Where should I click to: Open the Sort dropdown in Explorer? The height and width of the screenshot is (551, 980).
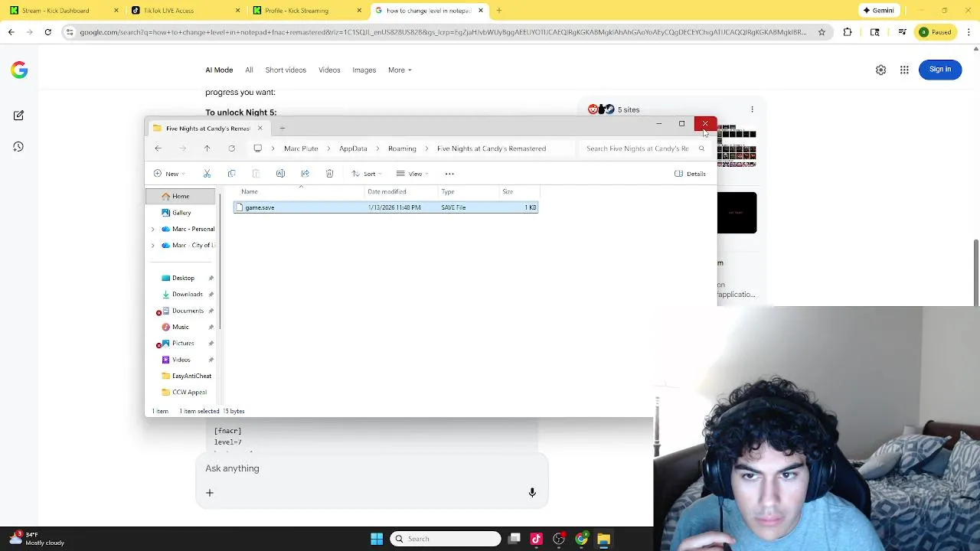366,174
